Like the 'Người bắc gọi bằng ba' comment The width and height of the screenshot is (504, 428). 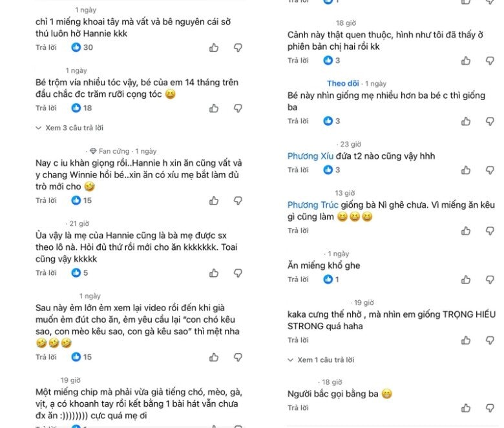pos(466,408)
